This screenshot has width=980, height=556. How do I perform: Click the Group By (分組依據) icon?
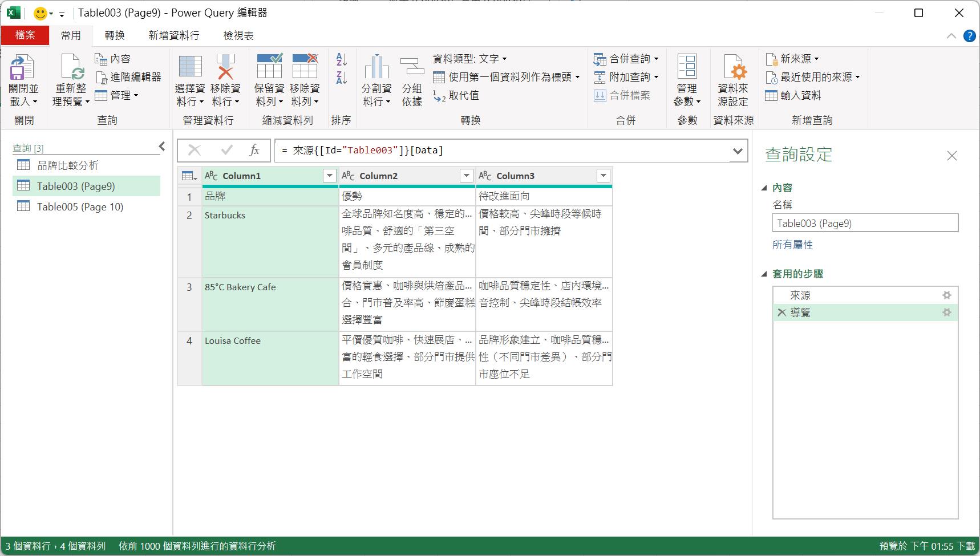tap(411, 68)
